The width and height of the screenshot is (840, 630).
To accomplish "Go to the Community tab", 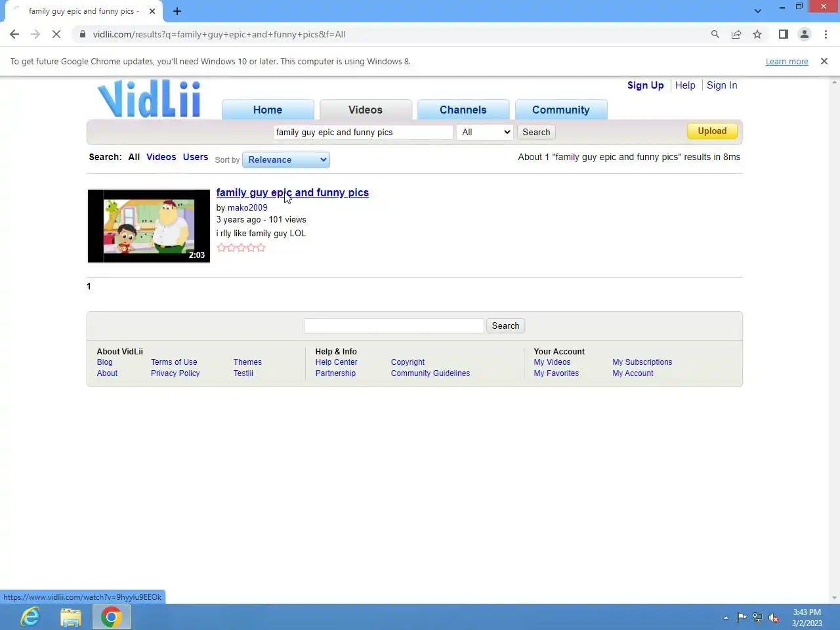I will [561, 110].
